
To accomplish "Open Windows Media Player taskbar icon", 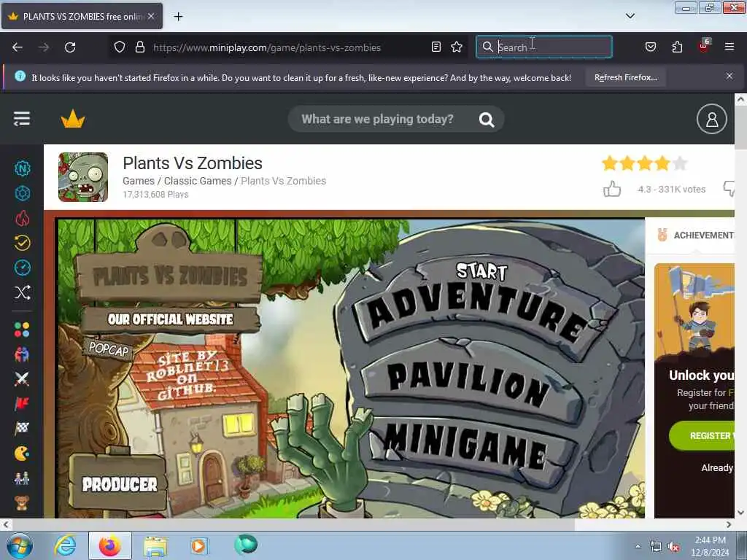I will [198, 545].
